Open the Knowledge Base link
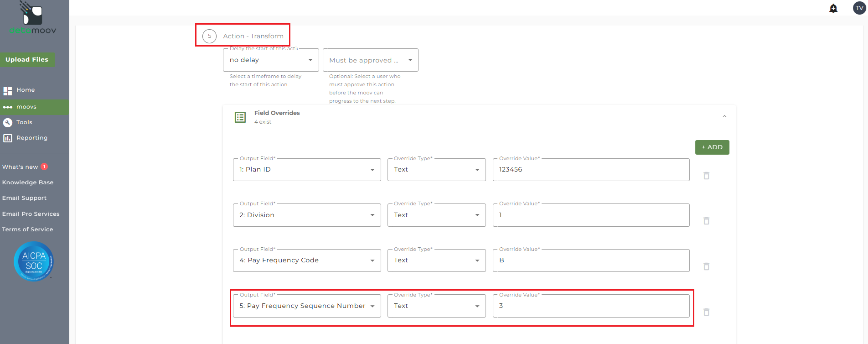Image resolution: width=868 pixels, height=344 pixels. [28, 182]
